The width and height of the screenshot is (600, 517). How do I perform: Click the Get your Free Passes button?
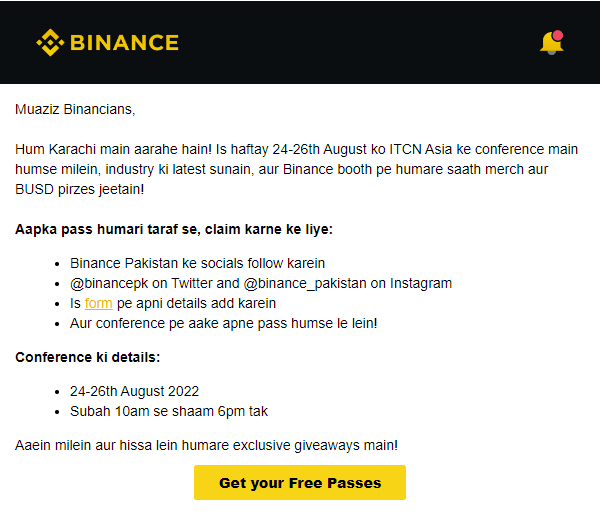[x=300, y=483]
